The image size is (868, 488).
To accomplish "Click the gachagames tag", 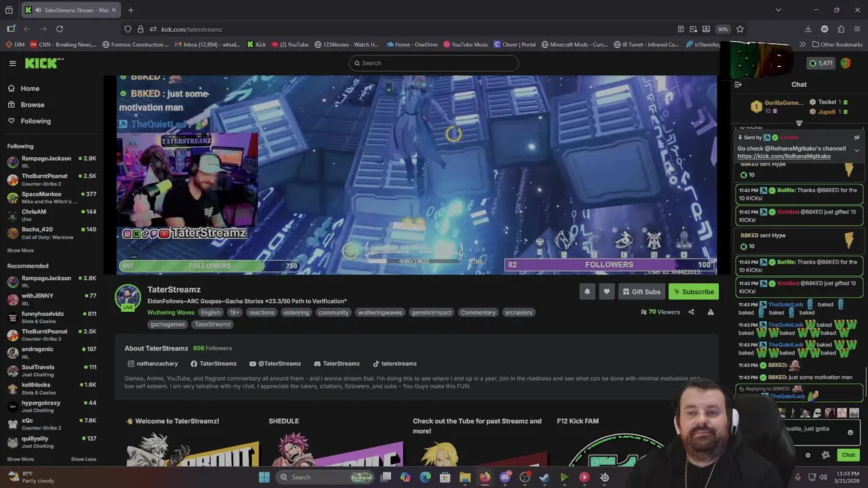I will click(167, 324).
